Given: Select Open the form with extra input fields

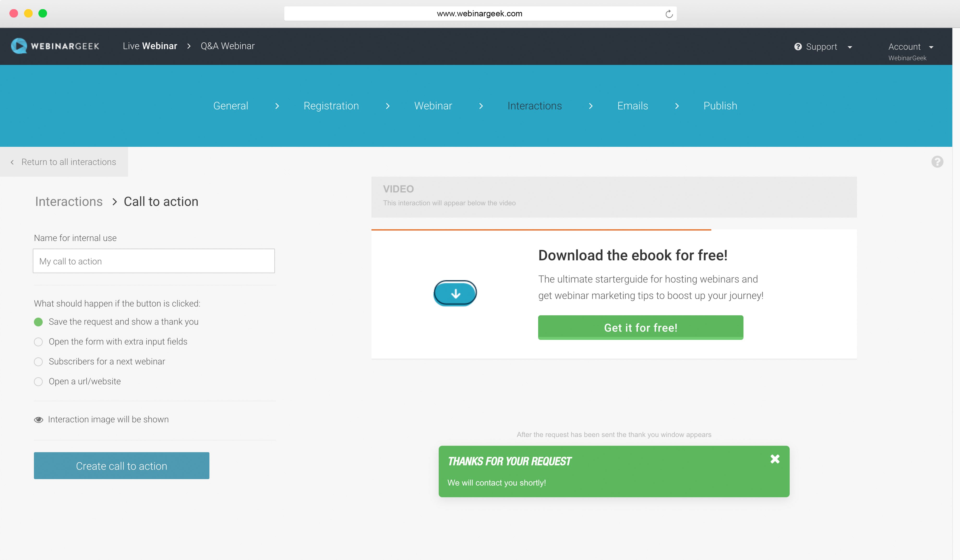Looking at the screenshot, I should pyautogui.click(x=38, y=342).
